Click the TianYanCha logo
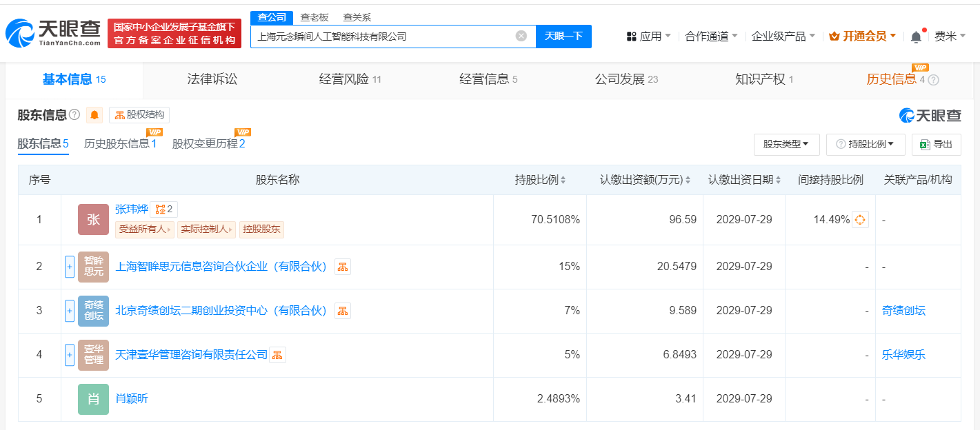Screen dimensions: 980x430 (53, 32)
